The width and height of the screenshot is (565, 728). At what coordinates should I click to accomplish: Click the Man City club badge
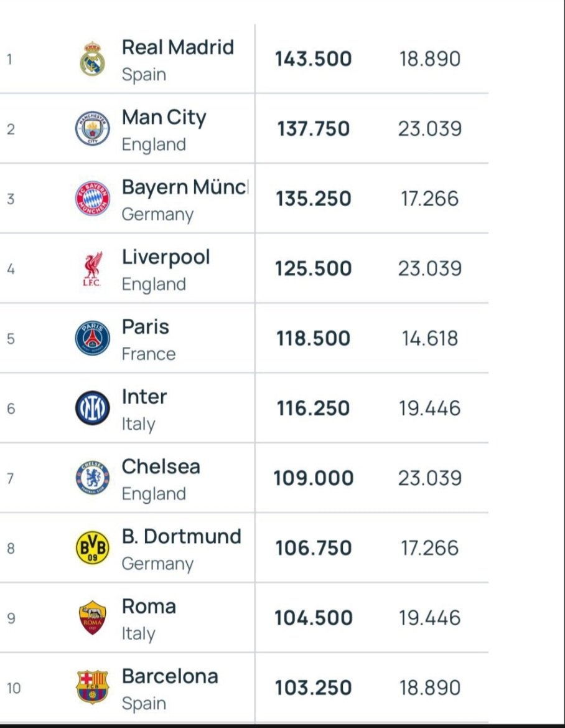click(x=92, y=129)
